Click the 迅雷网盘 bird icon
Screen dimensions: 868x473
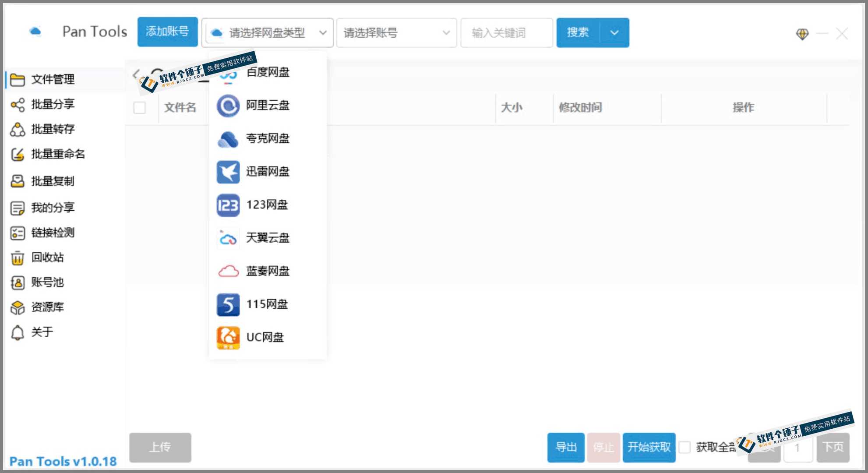coord(228,172)
